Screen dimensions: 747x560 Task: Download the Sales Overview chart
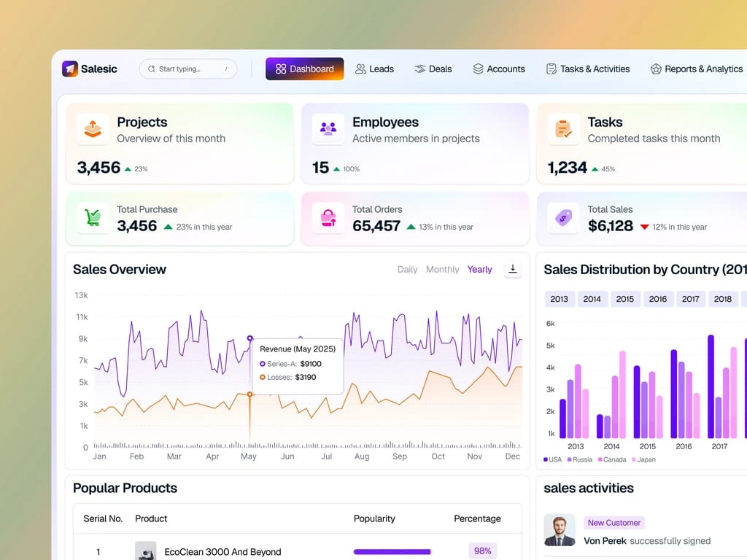513,269
